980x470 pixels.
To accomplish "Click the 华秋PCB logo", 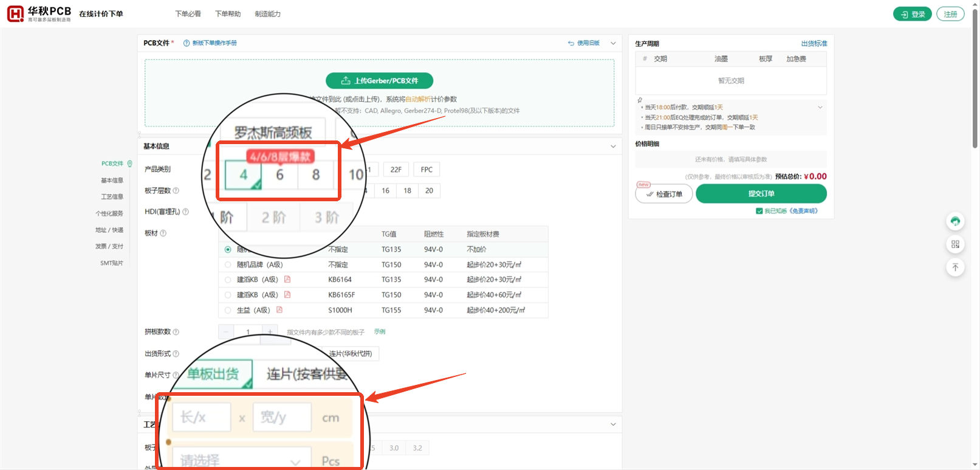I will [39, 13].
